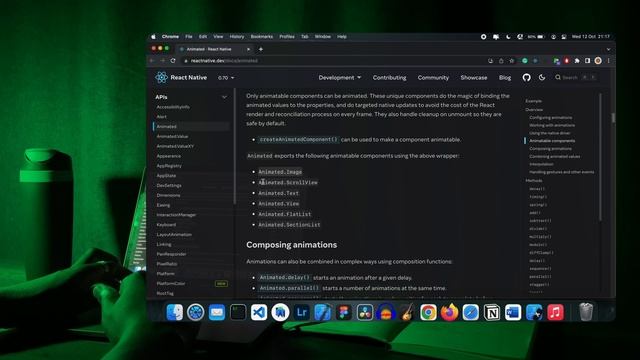Open Control Center in macOS menu bar
Image resolution: width=640 pixels, height=360 pixels.
coord(564,37)
